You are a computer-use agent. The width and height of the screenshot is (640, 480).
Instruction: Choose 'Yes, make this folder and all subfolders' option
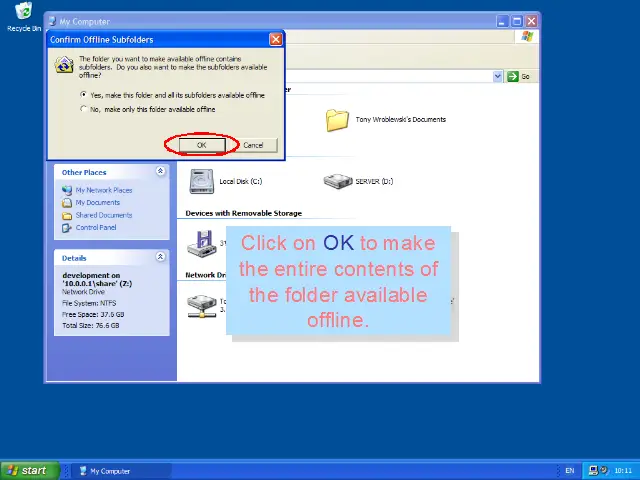(84, 95)
